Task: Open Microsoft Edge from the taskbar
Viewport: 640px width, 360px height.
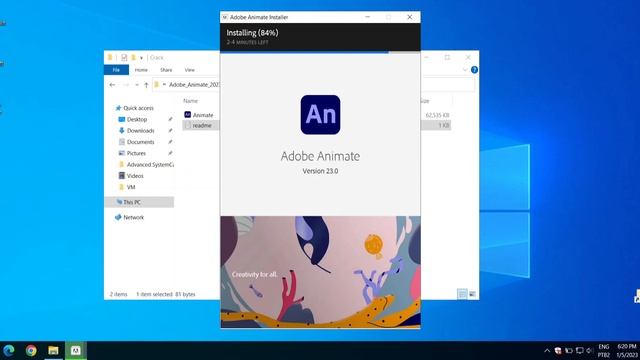Action: tap(9, 350)
